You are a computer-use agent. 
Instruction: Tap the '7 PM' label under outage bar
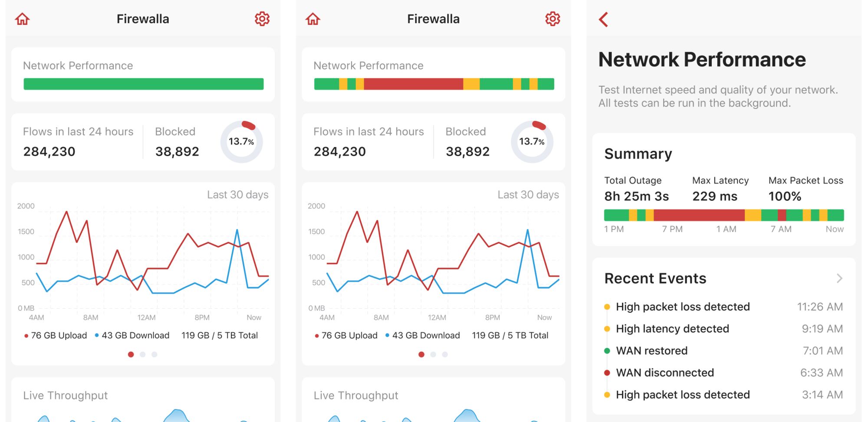pos(672,229)
